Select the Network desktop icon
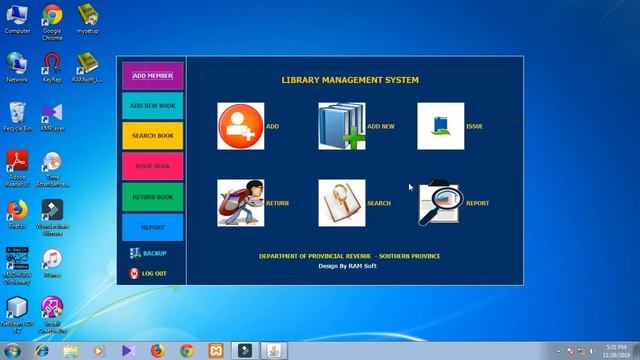640x360 pixels. tap(17, 68)
